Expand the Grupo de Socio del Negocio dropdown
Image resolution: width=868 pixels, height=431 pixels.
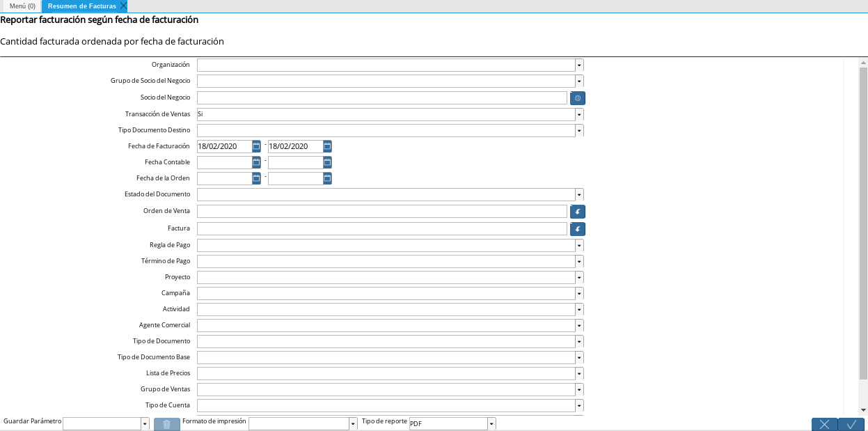pyautogui.click(x=579, y=81)
